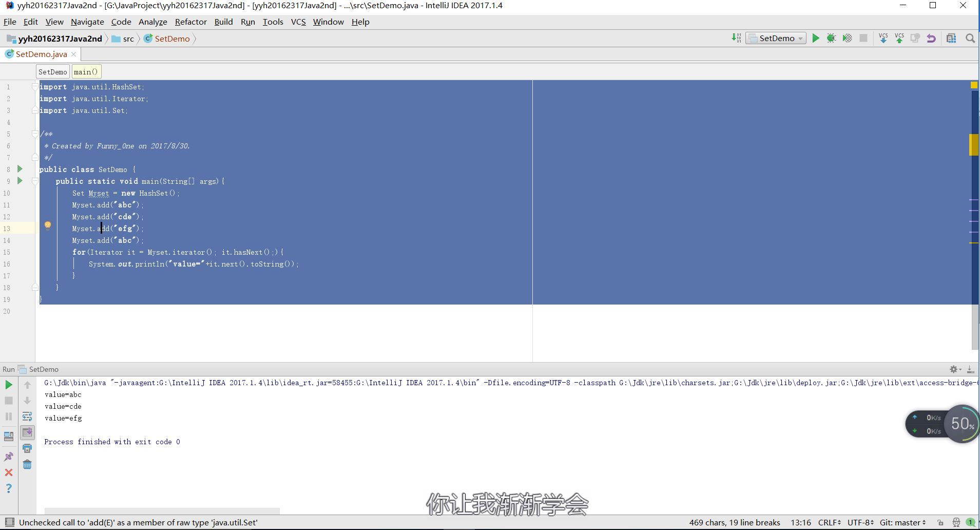980x530 pixels.
Task: Collapse the main method fold marker
Action: pos(35,181)
